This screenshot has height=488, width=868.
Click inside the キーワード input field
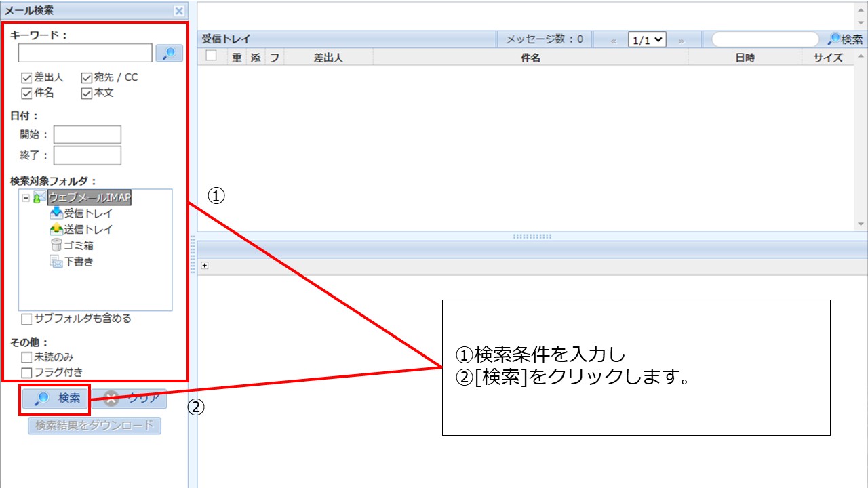coord(85,52)
